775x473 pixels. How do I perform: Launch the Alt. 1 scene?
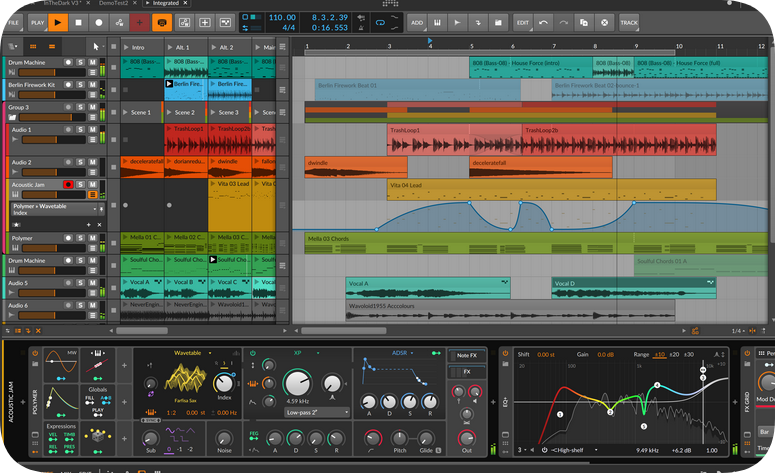(170, 47)
